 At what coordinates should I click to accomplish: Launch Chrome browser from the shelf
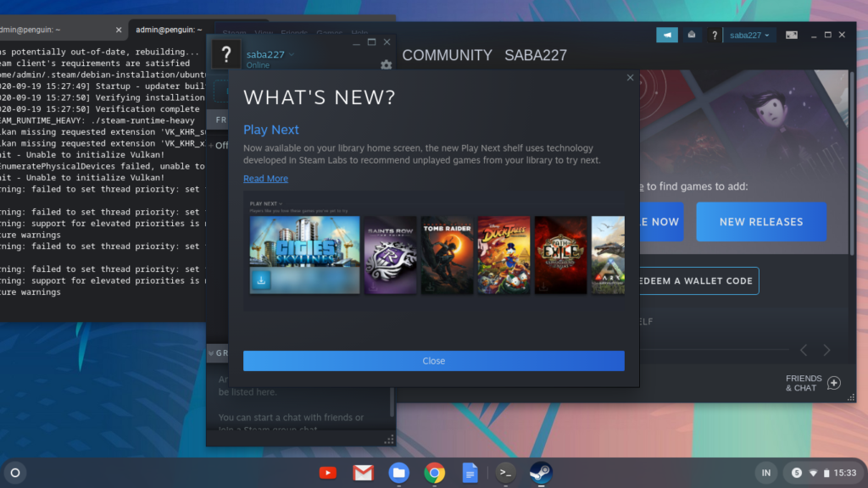tap(435, 473)
